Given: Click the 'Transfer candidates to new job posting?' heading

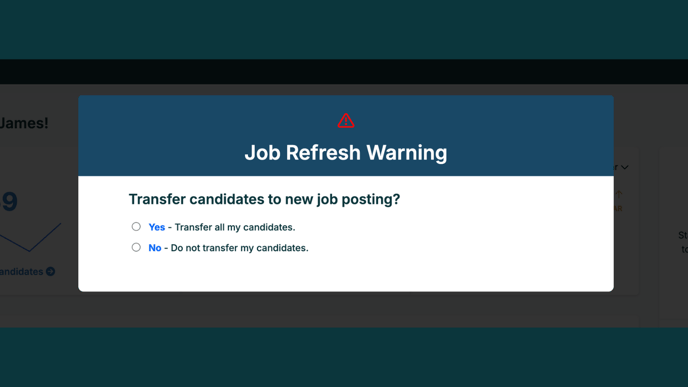Looking at the screenshot, I should (264, 199).
